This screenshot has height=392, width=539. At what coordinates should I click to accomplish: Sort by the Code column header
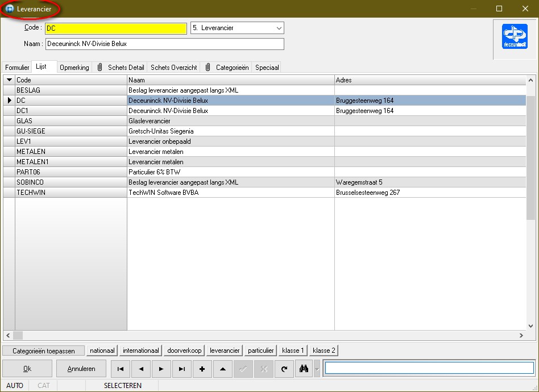click(x=71, y=80)
